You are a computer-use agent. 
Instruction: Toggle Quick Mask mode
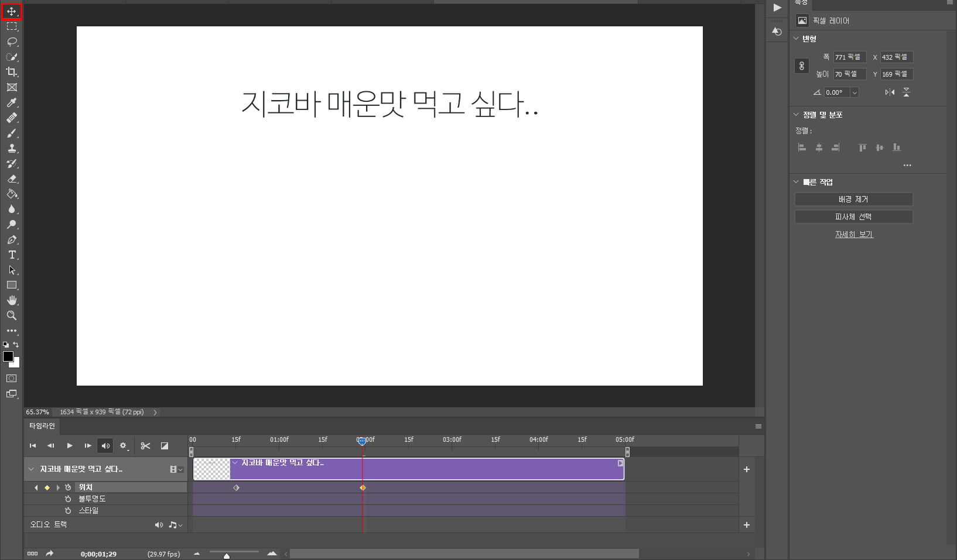pos(12,379)
